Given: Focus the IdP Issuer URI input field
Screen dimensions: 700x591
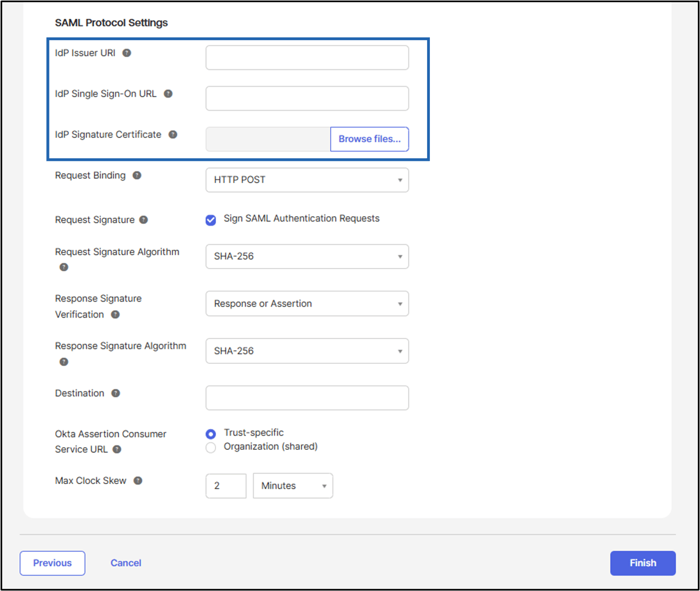Looking at the screenshot, I should (x=307, y=57).
